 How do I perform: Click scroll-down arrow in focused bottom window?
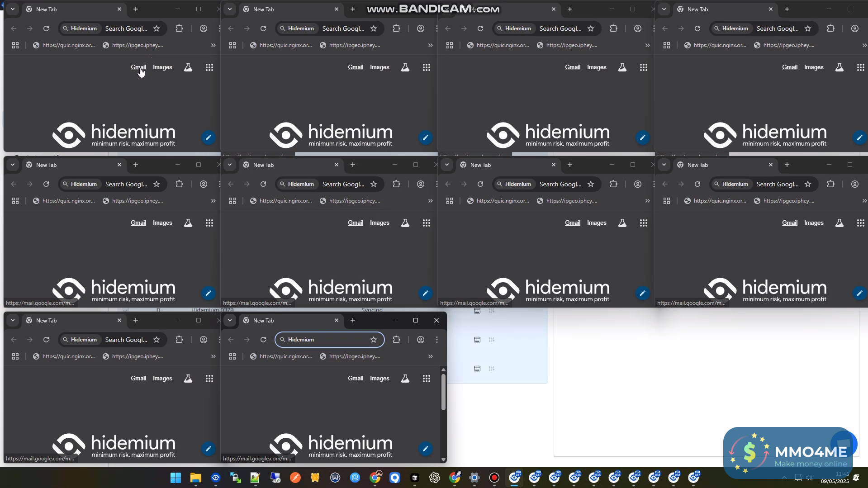click(443, 460)
